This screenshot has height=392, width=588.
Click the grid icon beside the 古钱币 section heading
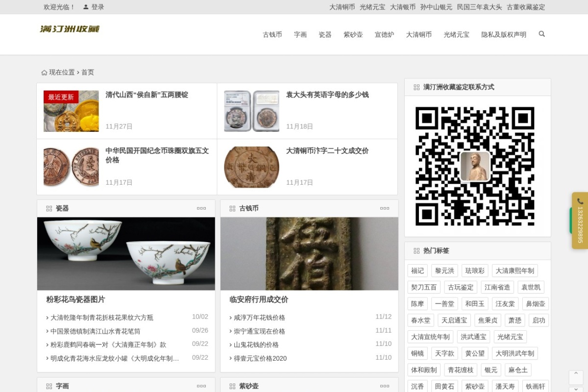click(x=232, y=208)
